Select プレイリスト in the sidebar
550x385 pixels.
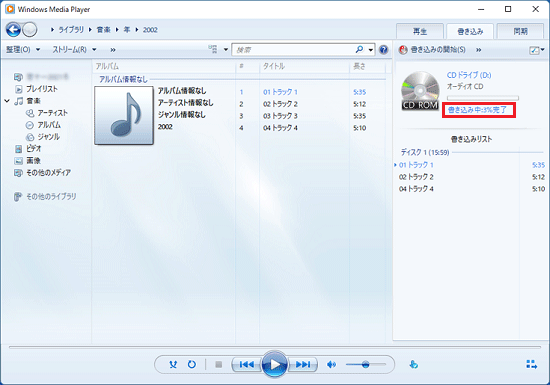click(x=42, y=89)
